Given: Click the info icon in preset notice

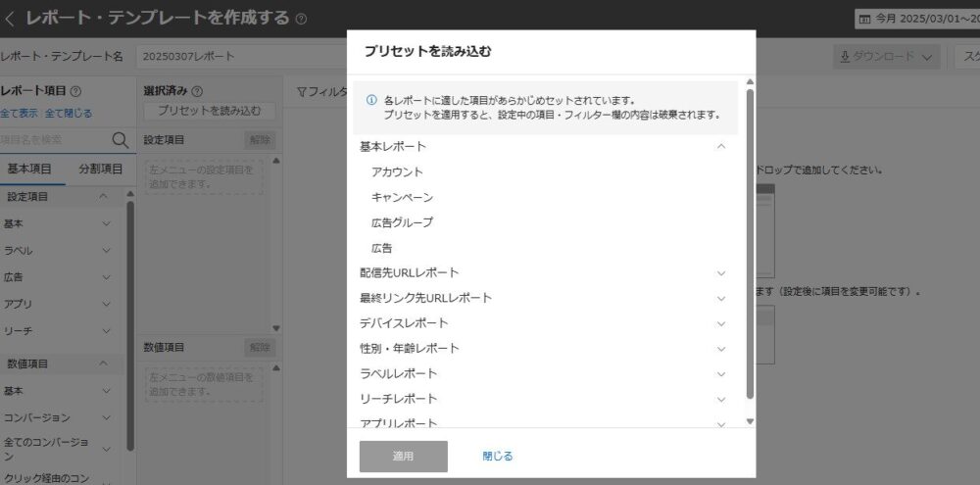Looking at the screenshot, I should (x=371, y=100).
